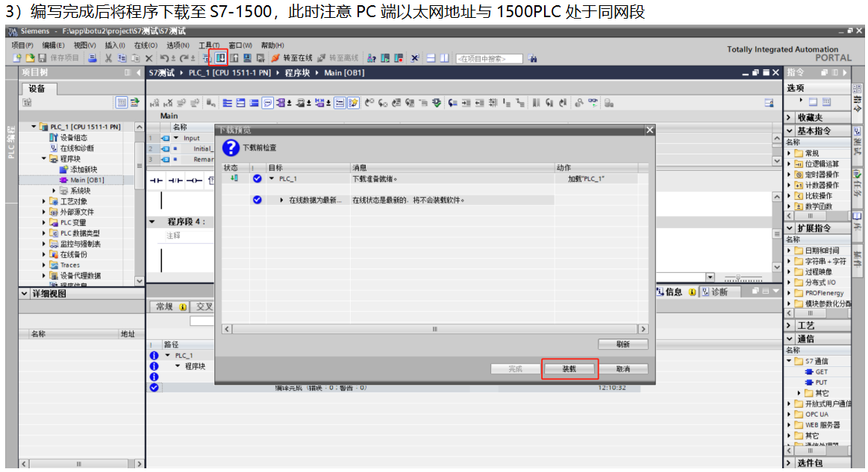Close the 下载预览 dialog
The height and width of the screenshot is (472, 868).
tap(650, 130)
